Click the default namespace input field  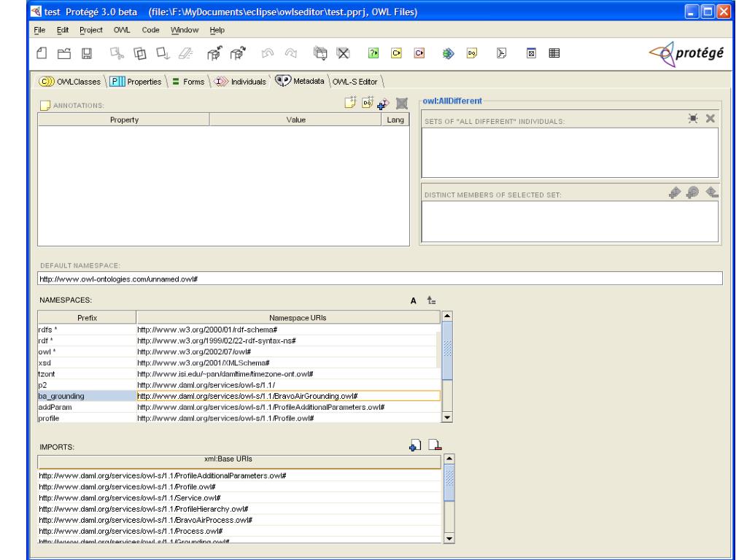point(379,279)
